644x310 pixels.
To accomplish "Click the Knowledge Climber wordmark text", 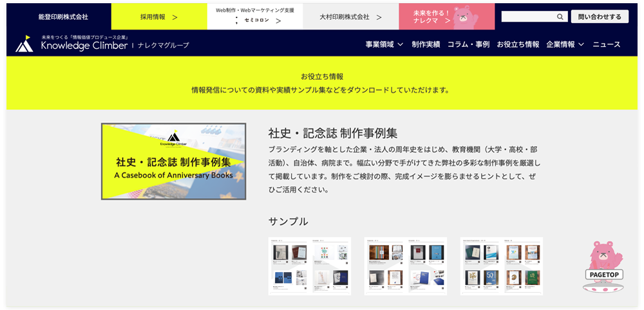I will tap(84, 46).
